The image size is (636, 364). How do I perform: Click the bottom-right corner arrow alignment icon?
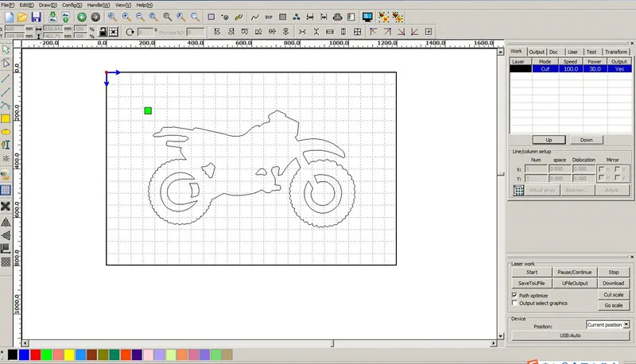(401, 32)
